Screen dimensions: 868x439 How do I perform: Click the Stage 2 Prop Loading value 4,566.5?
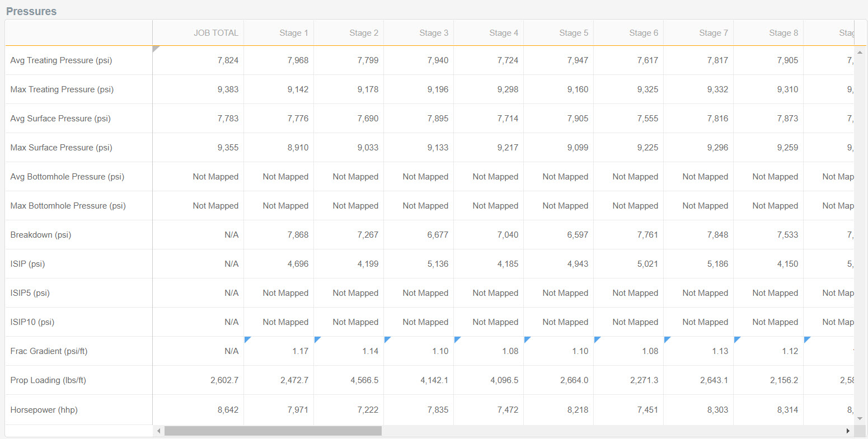pos(364,380)
